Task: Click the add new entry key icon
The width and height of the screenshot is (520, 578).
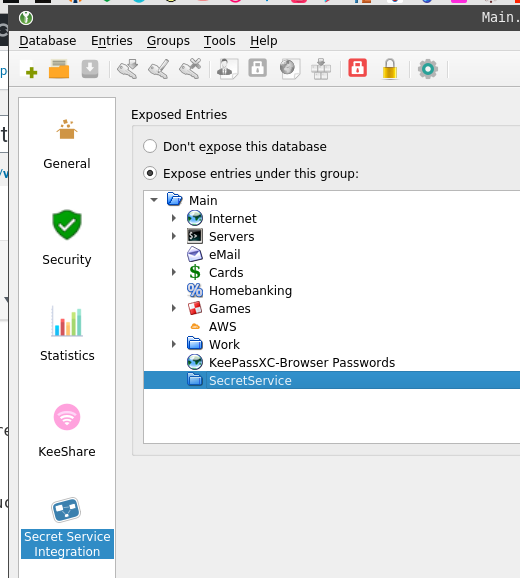Action: [x=128, y=69]
